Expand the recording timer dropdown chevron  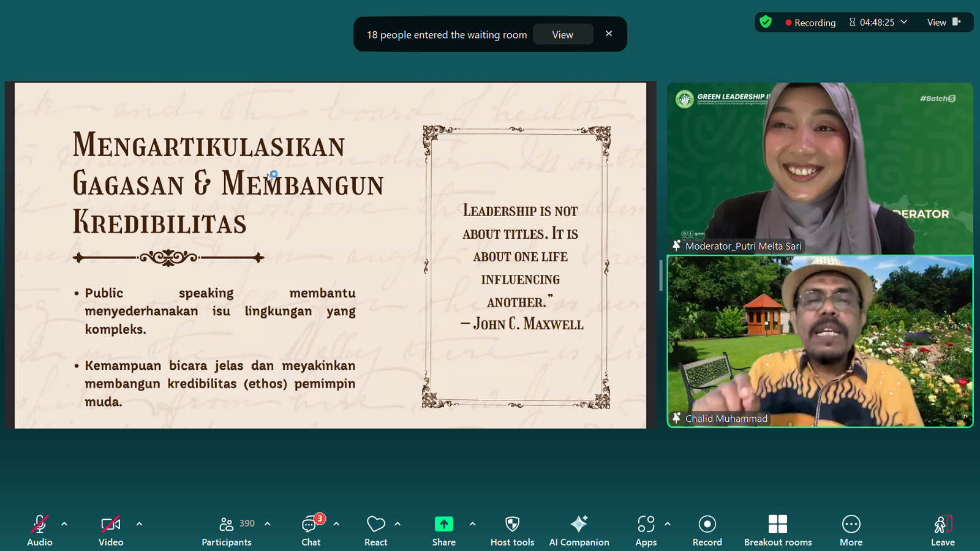click(904, 22)
